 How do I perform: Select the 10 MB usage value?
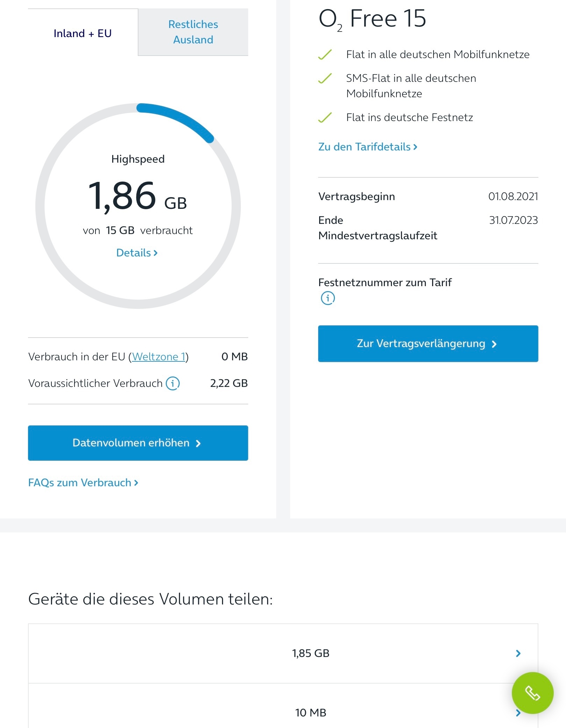(x=311, y=713)
